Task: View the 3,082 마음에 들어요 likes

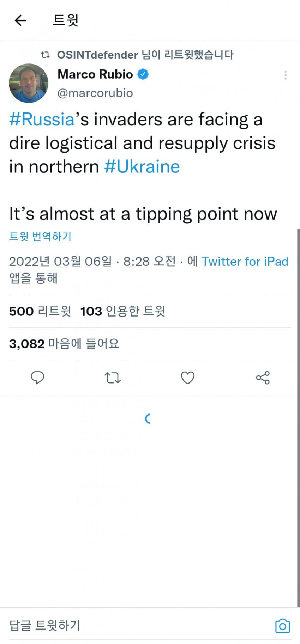Action: tap(64, 344)
